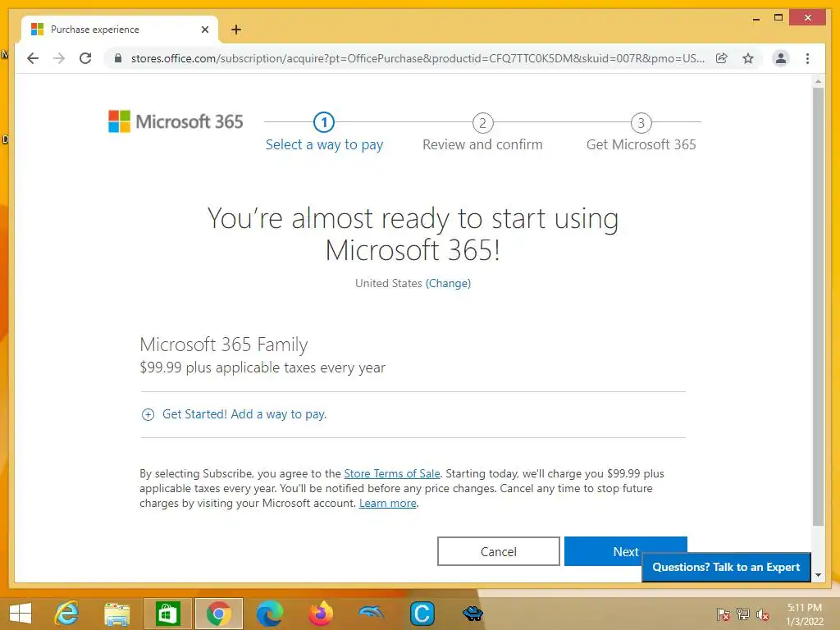Open a new tab with plus button
The width and height of the screenshot is (840, 630).
click(235, 30)
